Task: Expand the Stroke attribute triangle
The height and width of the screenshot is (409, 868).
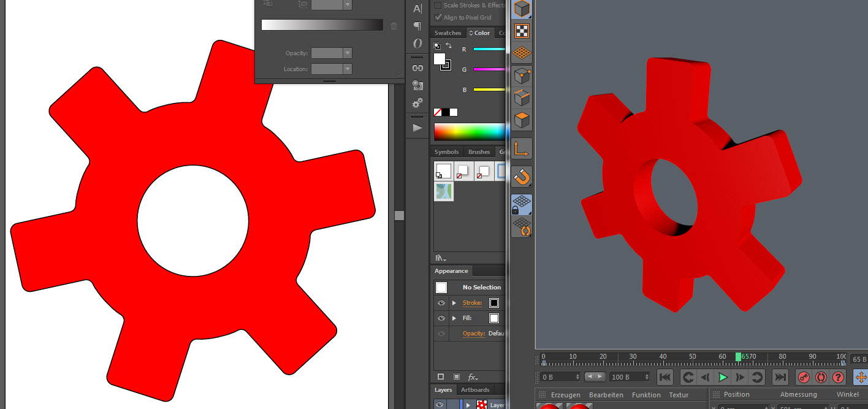Action: [x=454, y=303]
